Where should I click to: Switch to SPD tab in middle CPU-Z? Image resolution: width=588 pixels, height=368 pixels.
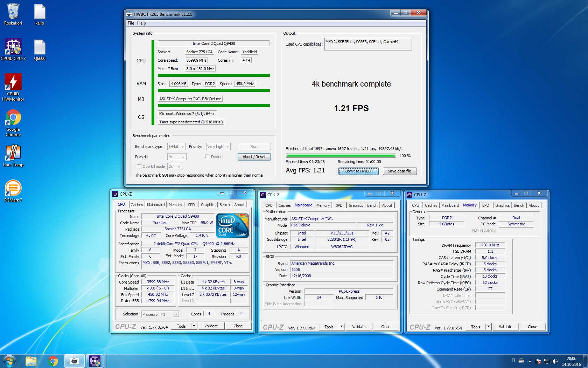(x=339, y=205)
